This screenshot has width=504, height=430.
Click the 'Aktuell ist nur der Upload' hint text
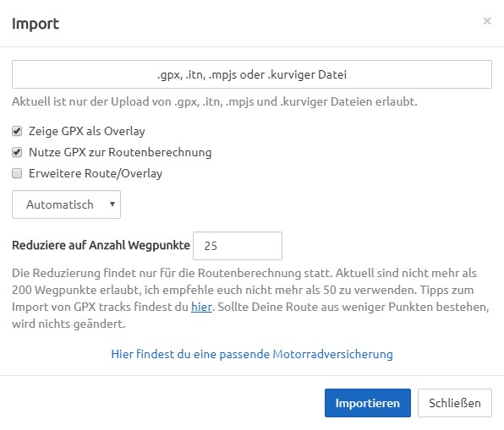tap(215, 102)
